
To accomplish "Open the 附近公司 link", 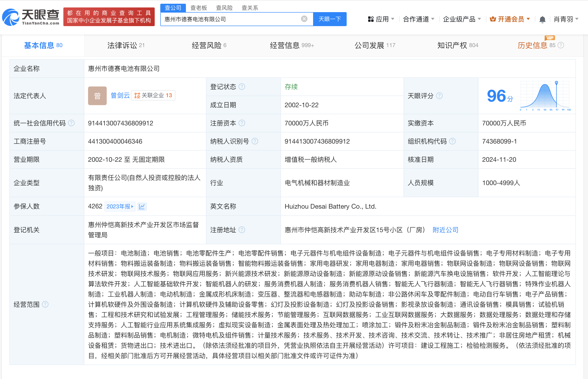I will click(445, 230).
